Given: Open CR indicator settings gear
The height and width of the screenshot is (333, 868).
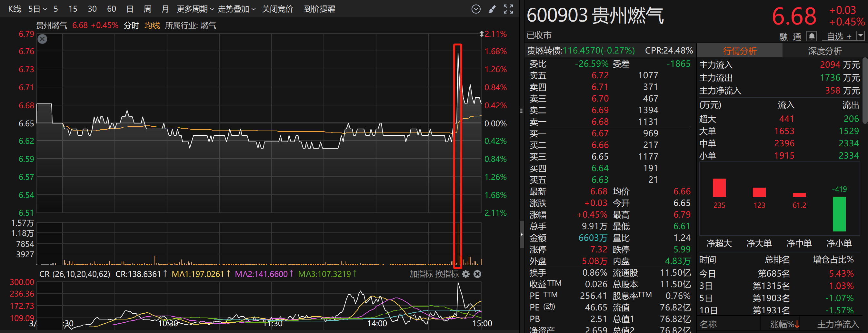Looking at the screenshot, I should [x=466, y=274].
